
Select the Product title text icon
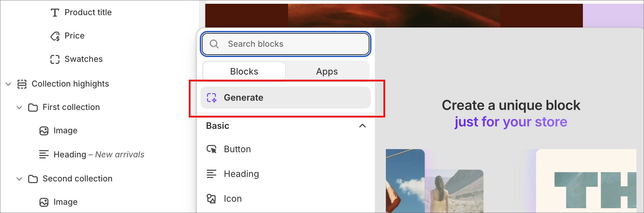55,13
